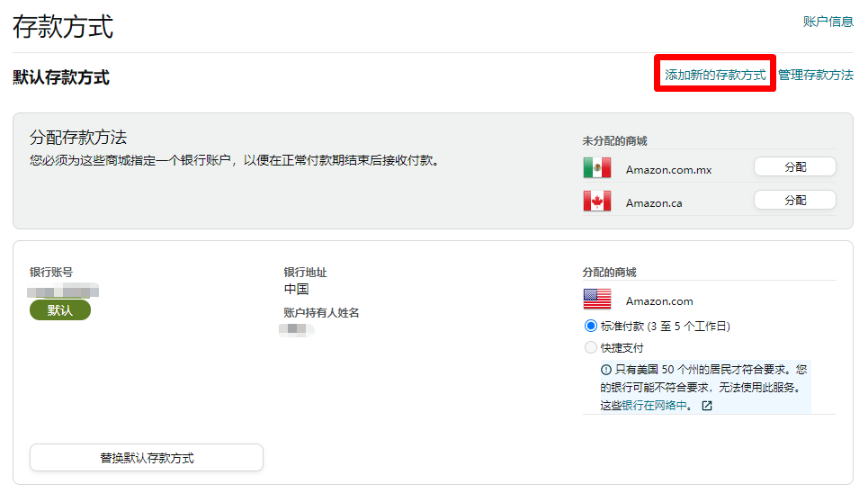Select the 标准付款 radio option
This screenshot has width=868, height=493.
tap(591, 326)
